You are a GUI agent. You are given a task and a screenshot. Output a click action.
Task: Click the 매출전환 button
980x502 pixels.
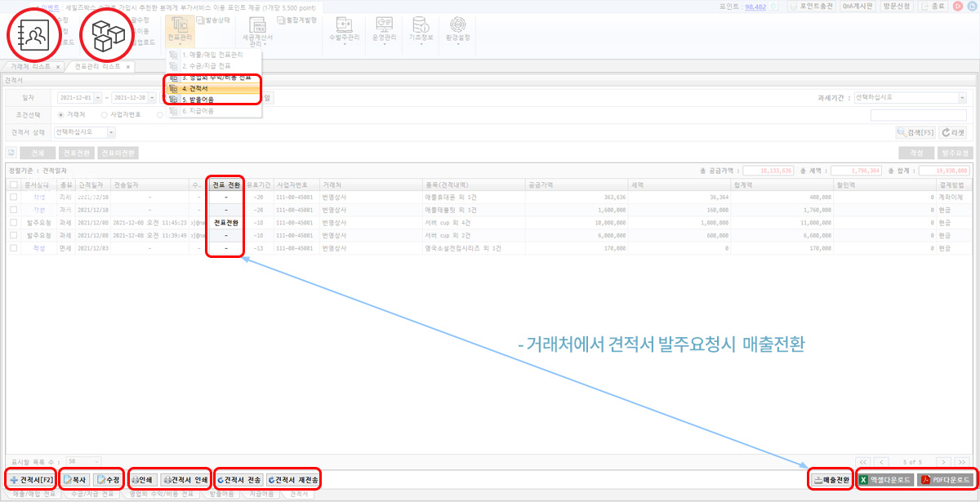point(831,479)
